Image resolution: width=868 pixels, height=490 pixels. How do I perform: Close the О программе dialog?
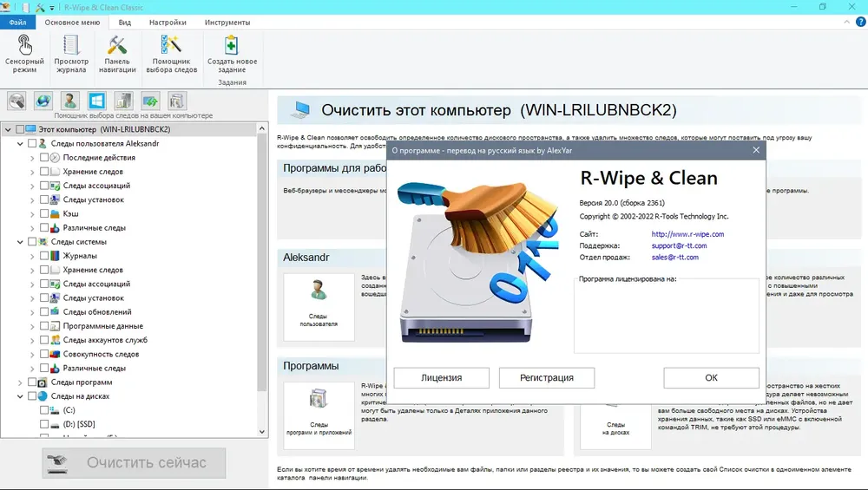(756, 150)
